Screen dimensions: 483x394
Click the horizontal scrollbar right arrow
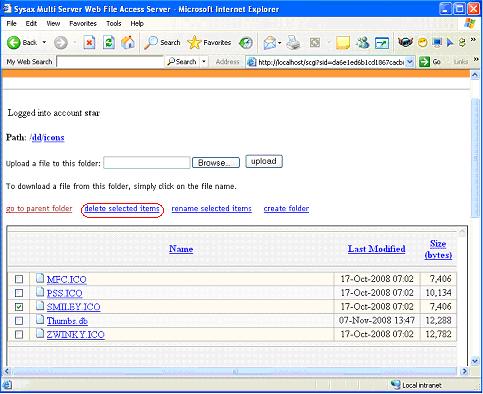point(464,371)
